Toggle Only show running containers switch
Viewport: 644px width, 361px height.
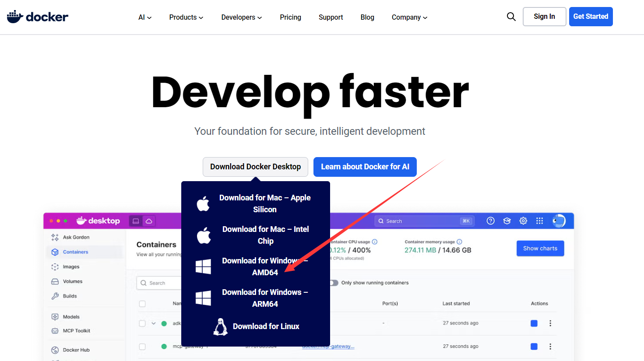[x=334, y=283]
